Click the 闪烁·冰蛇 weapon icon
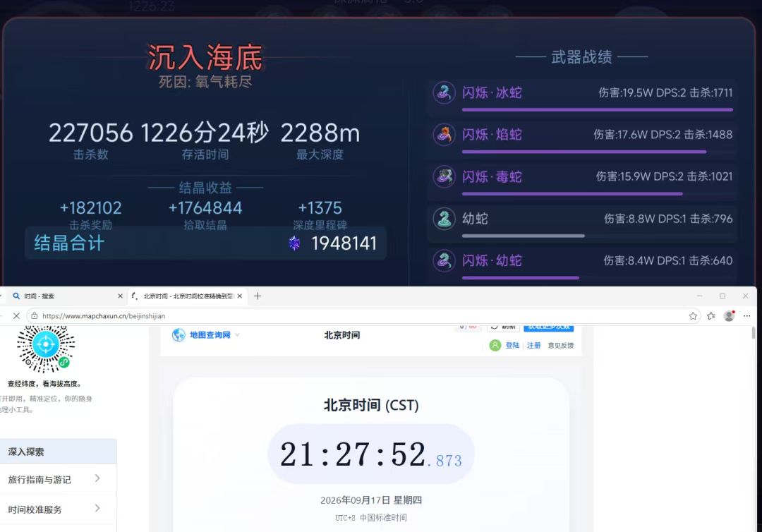This screenshot has width=762, height=532. [x=444, y=92]
